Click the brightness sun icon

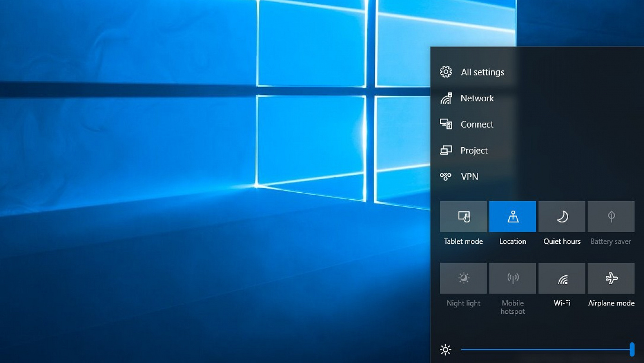tap(445, 350)
